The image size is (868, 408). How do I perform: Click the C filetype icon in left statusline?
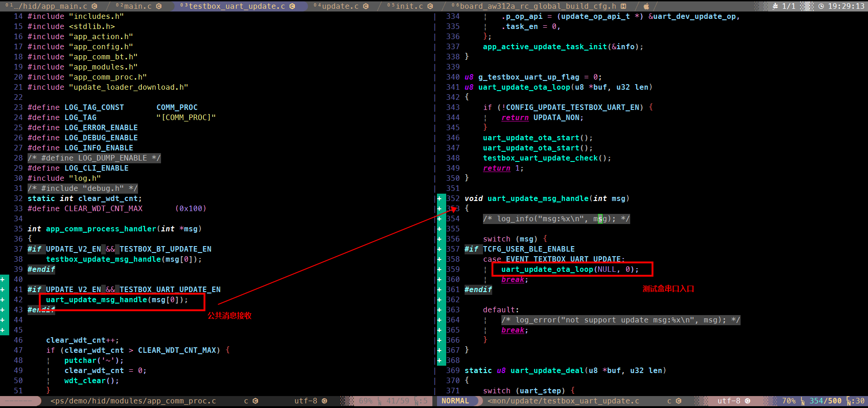pos(255,401)
